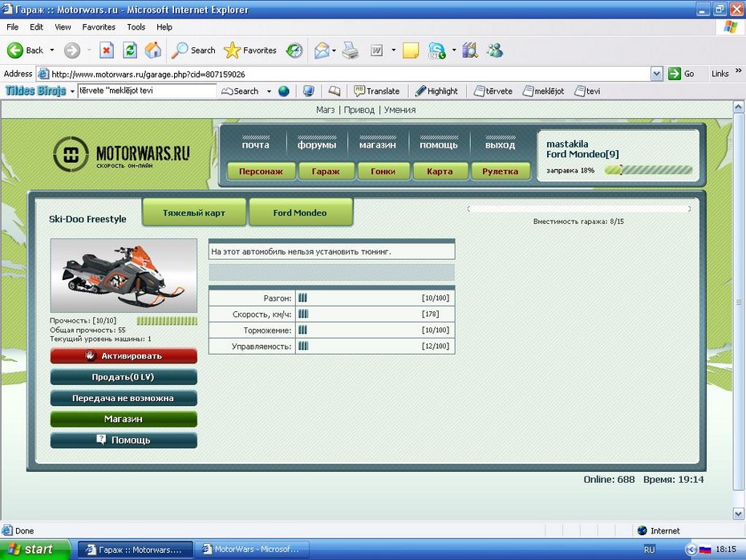746x560 pixels.
Task: Switch to the Ford Mondeo tab
Action: click(300, 213)
